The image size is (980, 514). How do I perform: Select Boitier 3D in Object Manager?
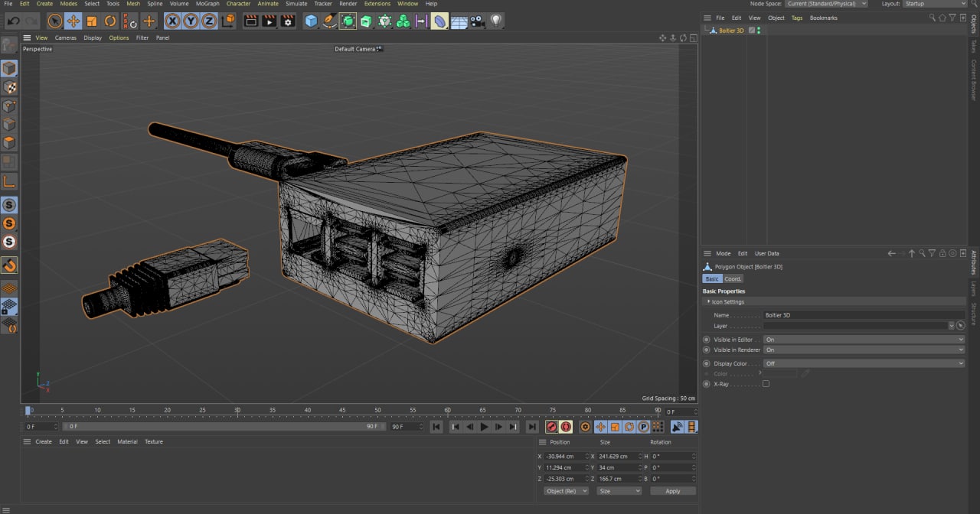coord(730,31)
